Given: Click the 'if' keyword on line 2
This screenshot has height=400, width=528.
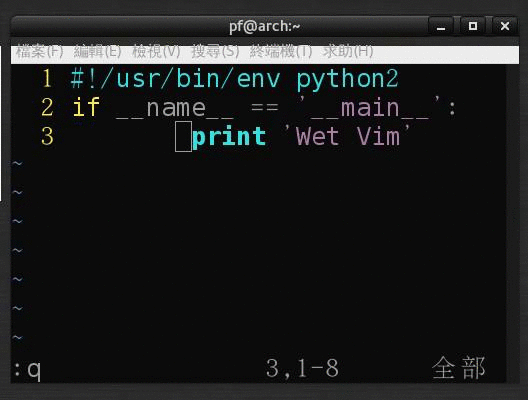Looking at the screenshot, I should pyautogui.click(x=86, y=107).
